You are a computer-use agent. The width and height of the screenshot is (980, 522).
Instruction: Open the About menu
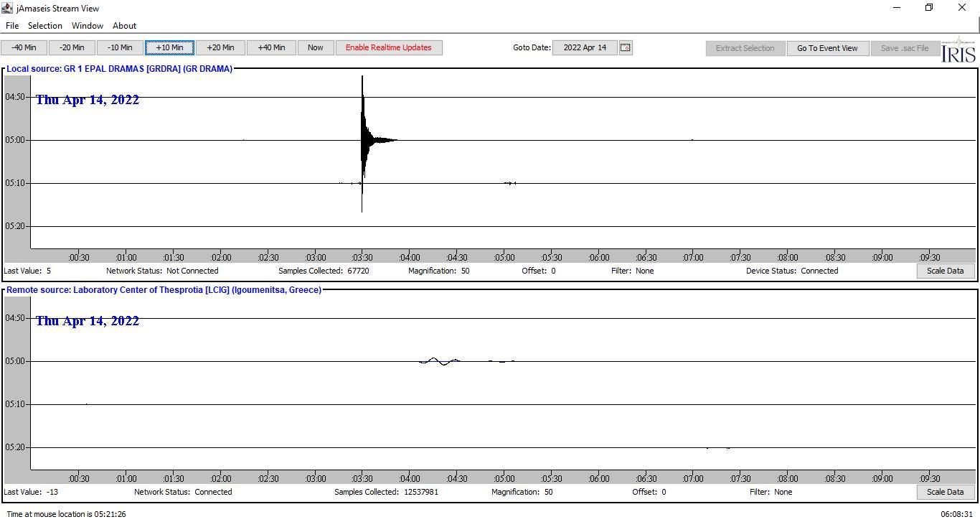point(124,25)
